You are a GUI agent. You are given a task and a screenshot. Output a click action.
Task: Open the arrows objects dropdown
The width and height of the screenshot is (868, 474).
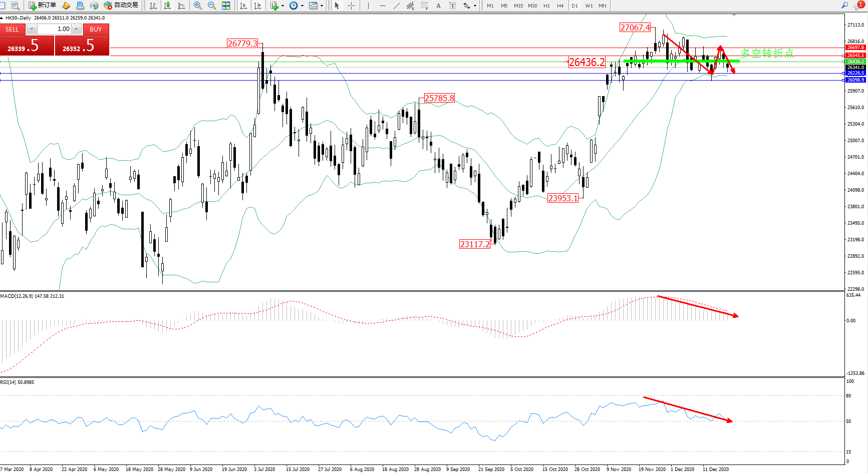475,6
